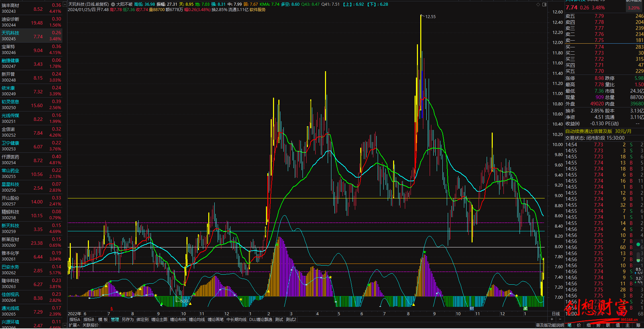Switch to the 联 tab
Viewport: 644px width, 329px height.
tap(608, 325)
